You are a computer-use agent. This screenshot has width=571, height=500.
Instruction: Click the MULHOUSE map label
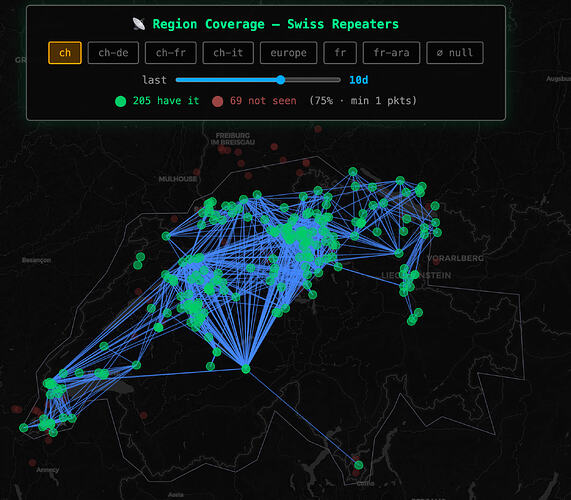pyautogui.click(x=178, y=179)
